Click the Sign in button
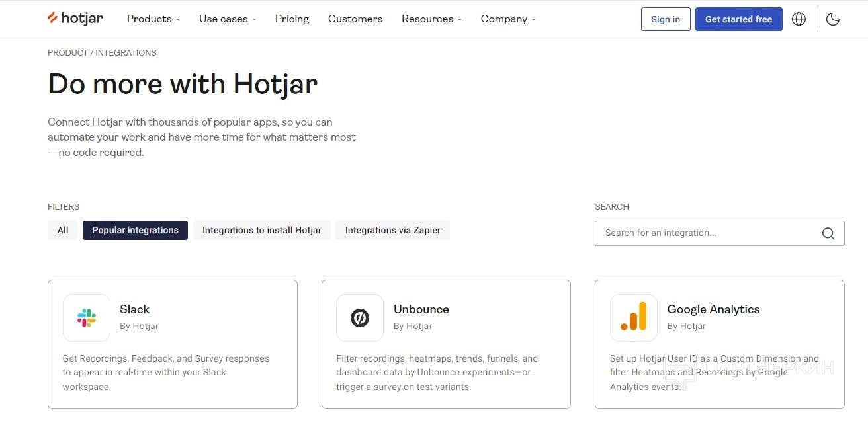868x425 pixels. click(666, 19)
